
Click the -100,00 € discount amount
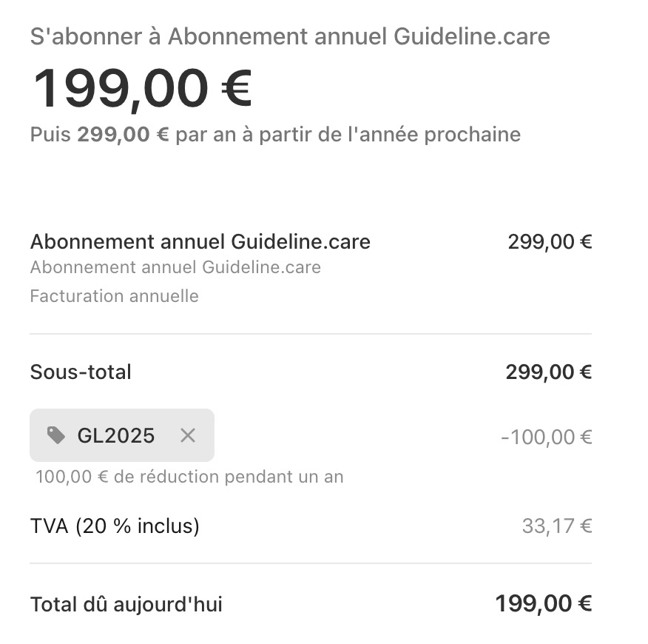click(547, 437)
